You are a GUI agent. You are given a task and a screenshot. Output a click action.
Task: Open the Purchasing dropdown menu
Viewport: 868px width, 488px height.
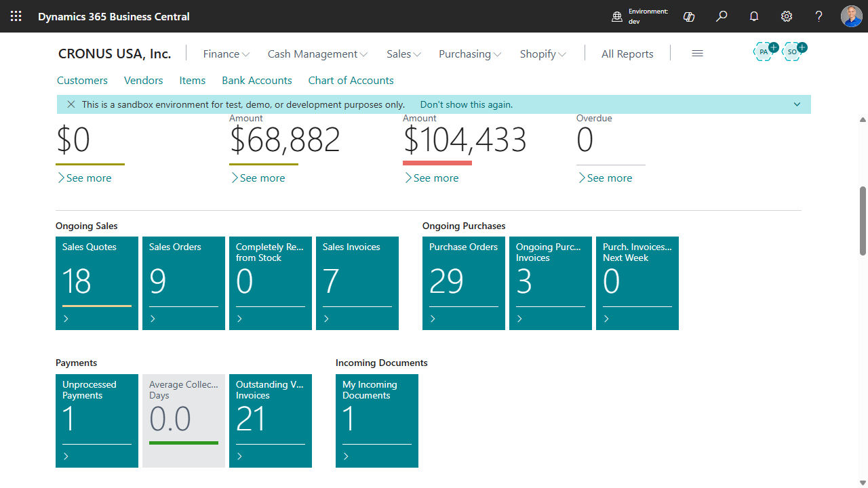[471, 54]
